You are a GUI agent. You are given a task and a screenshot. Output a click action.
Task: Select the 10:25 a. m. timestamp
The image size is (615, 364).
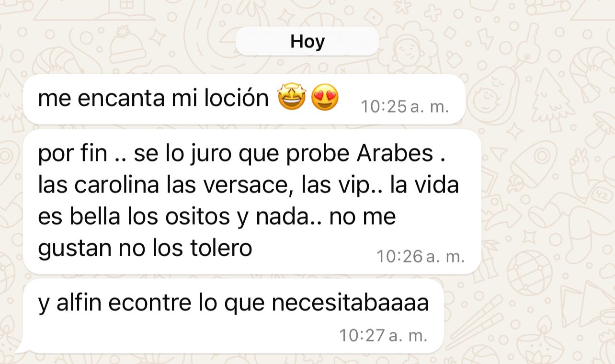405,106
